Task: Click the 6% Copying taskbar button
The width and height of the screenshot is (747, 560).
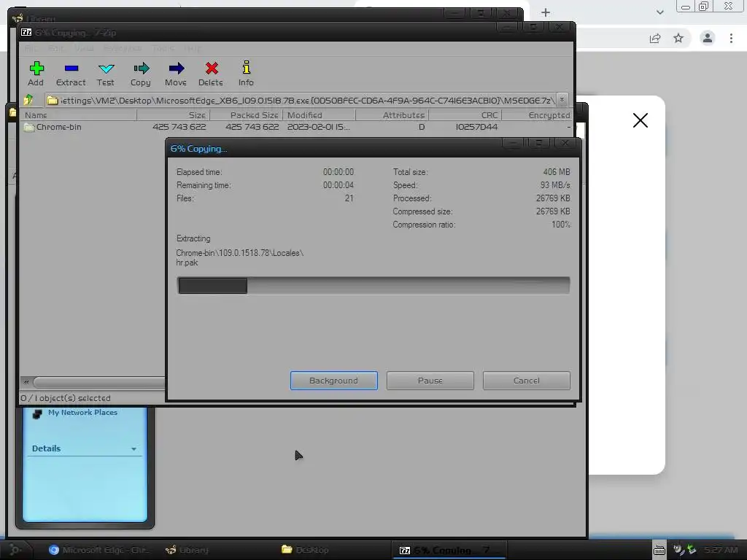Action: click(x=449, y=550)
